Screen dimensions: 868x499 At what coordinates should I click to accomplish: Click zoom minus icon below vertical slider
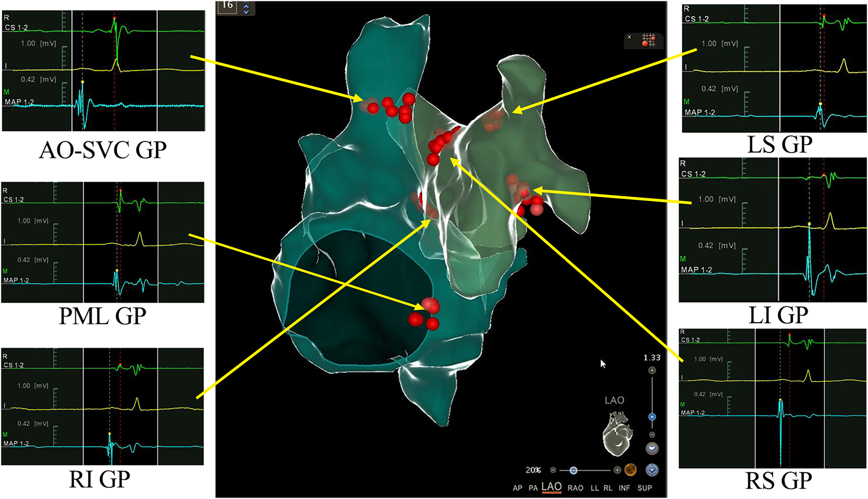[652, 434]
